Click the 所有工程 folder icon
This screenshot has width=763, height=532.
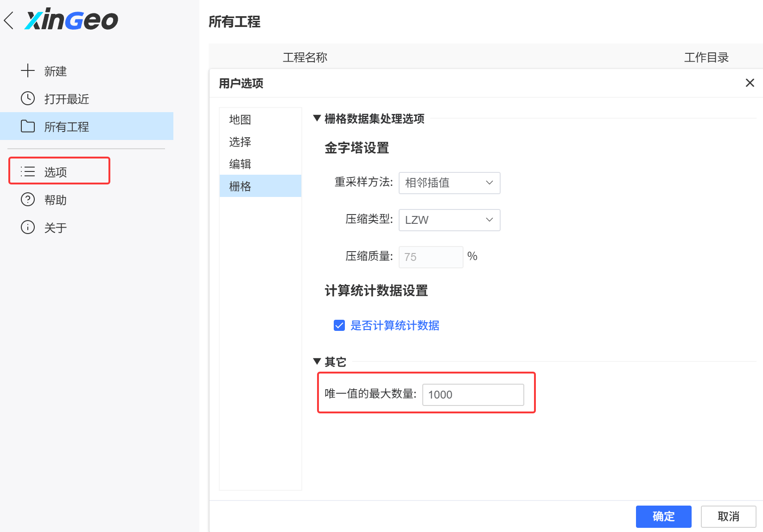coord(28,126)
